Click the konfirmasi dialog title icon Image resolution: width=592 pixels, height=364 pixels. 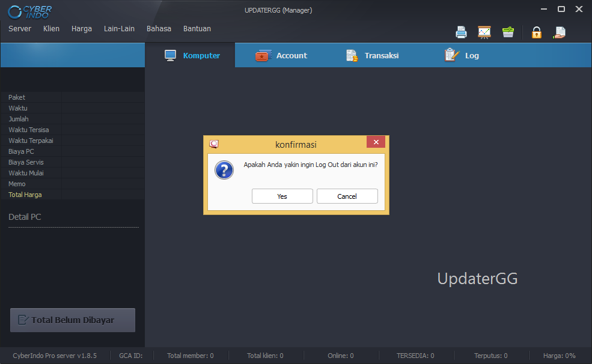pyautogui.click(x=214, y=144)
